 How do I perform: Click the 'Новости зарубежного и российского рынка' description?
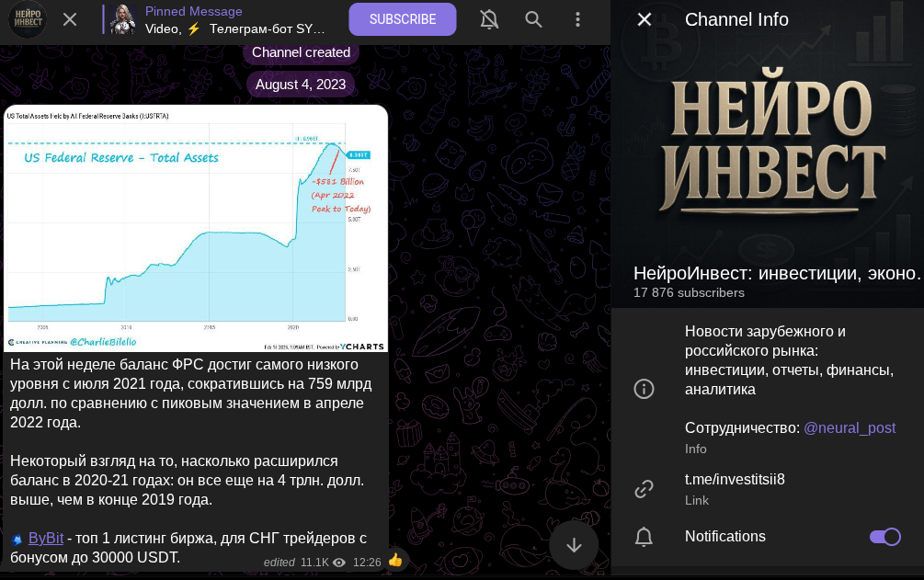(x=789, y=360)
